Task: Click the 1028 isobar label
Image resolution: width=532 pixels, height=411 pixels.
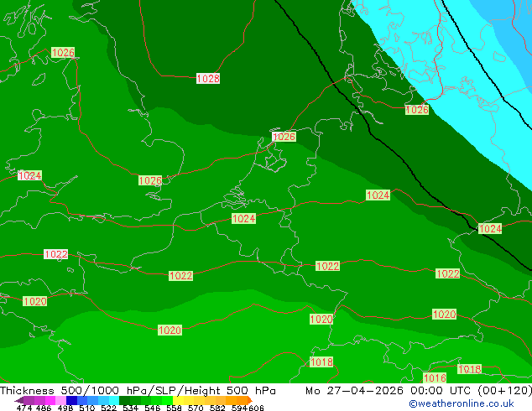Action: point(208,79)
